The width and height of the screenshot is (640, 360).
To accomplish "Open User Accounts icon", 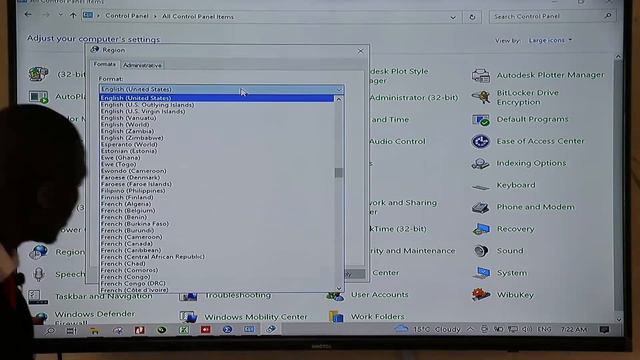I will pyautogui.click(x=335, y=295).
